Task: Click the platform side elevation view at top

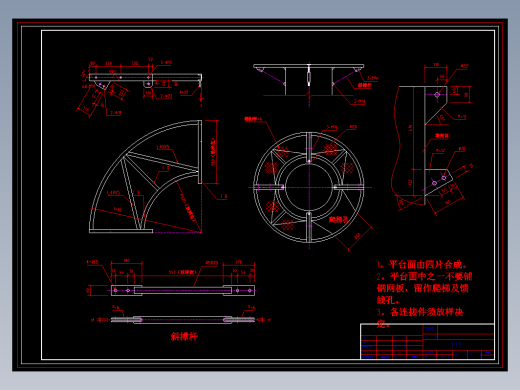Action: pos(309,80)
